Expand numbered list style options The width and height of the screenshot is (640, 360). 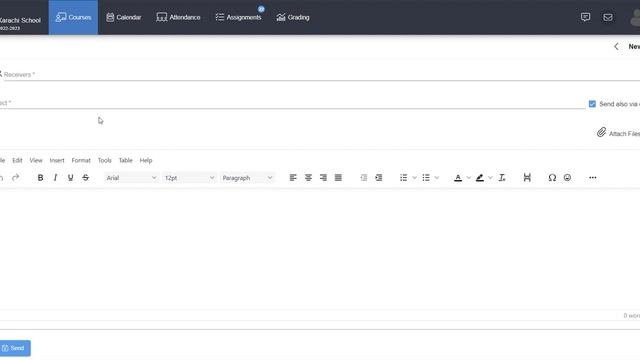[414, 178]
